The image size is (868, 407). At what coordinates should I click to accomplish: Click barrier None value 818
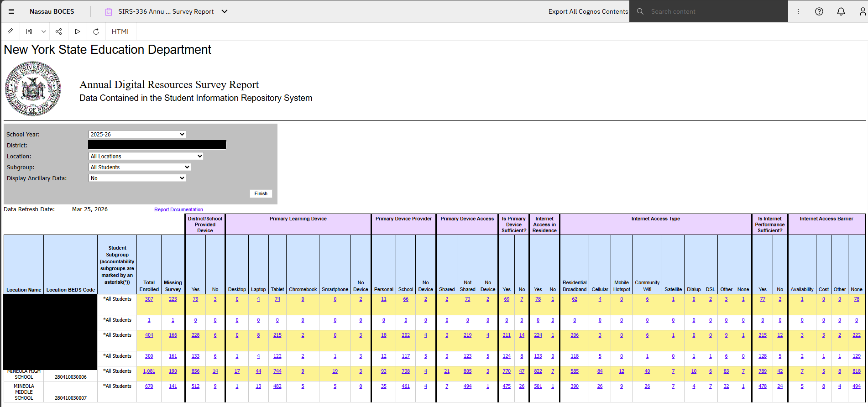click(857, 371)
